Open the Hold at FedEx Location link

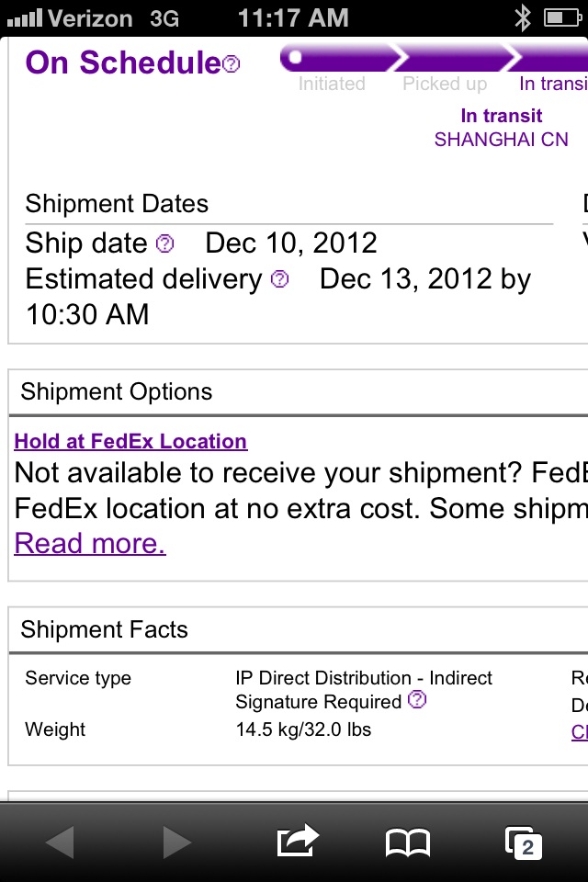tap(130, 441)
